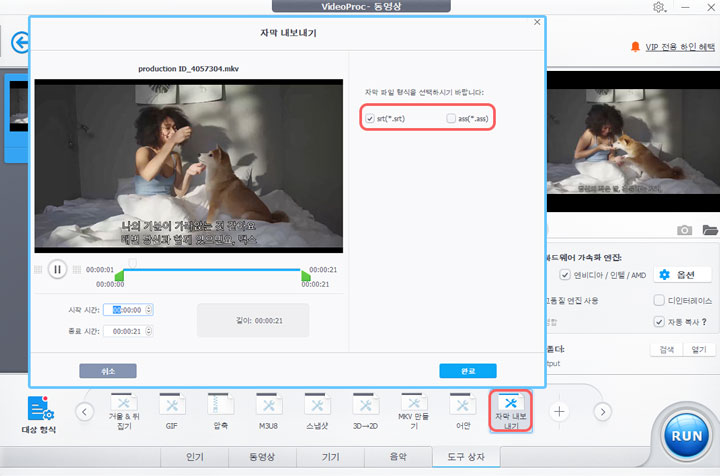
Task: Toggle the 엔비디아 / 인텔 / AMD checkbox
Action: tap(565, 274)
